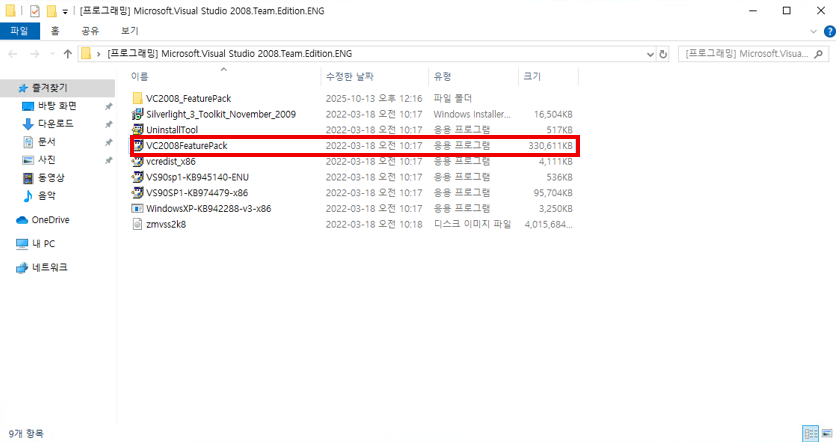Switch to details view in status bar
836x442 pixels.
(810, 434)
